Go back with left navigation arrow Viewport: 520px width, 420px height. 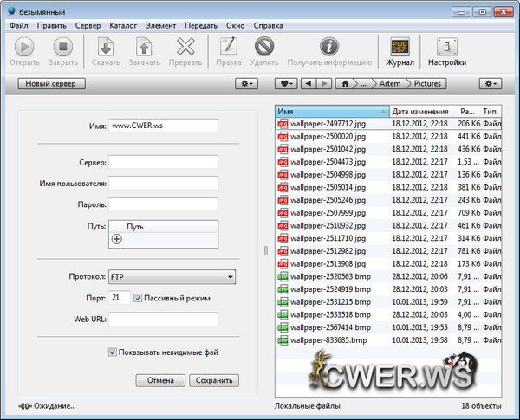[x=309, y=83]
